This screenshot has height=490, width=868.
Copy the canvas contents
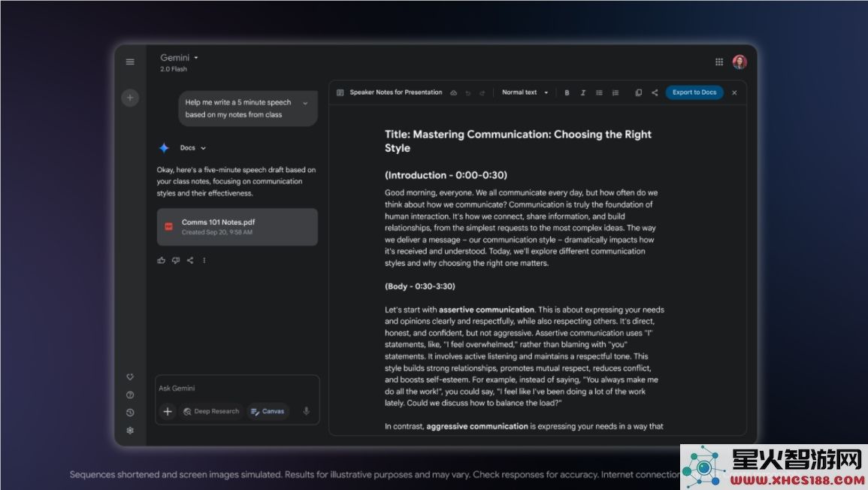[638, 93]
